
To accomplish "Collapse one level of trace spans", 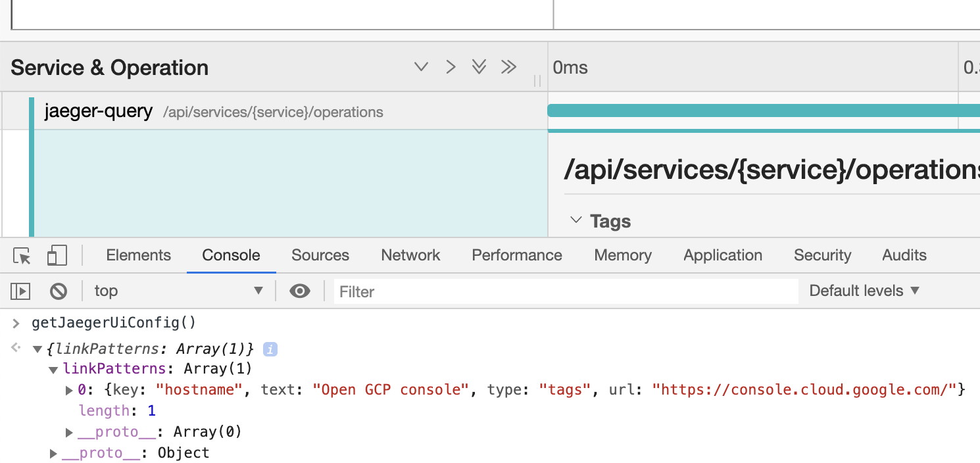I will 421,66.
